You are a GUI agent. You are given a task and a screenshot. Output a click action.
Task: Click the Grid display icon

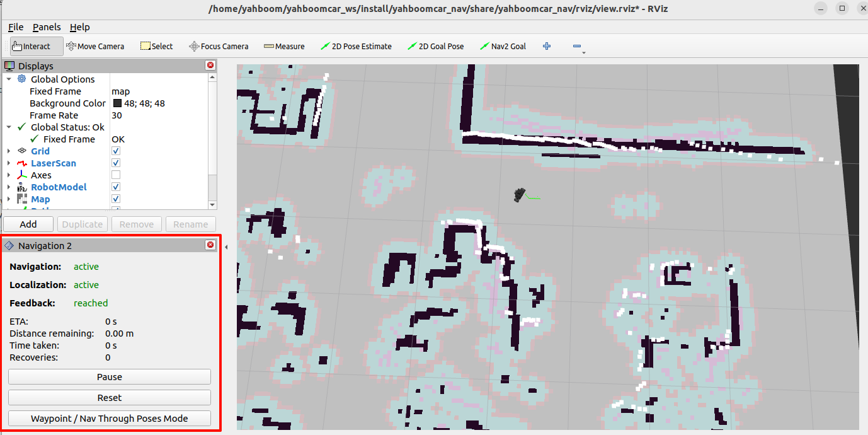pyautogui.click(x=22, y=151)
